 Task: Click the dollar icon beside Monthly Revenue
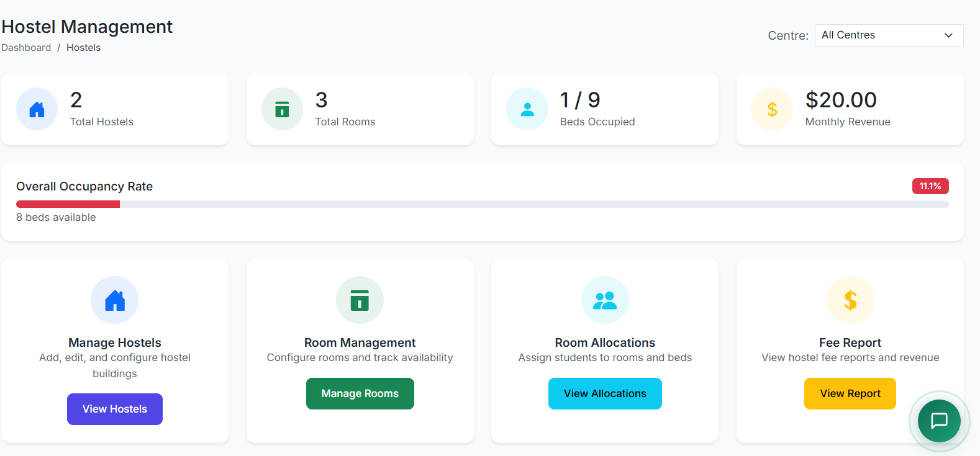pos(772,109)
